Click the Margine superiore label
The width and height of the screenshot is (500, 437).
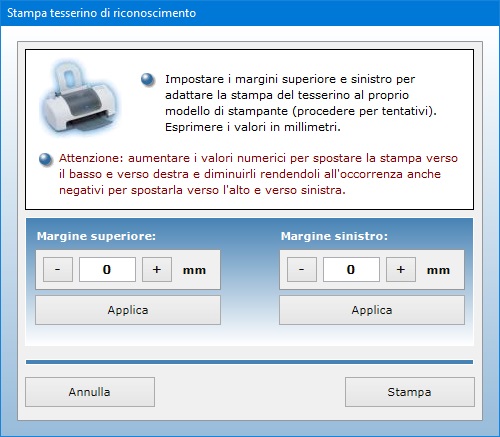click(x=96, y=236)
